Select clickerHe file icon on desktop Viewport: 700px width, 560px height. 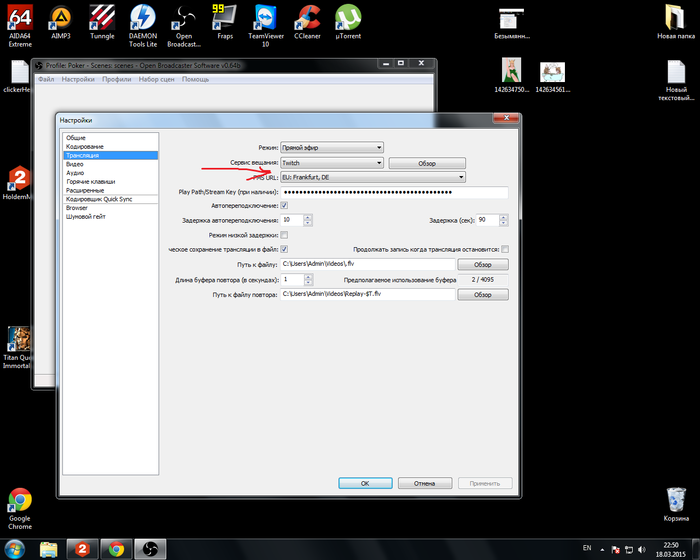[x=18, y=76]
